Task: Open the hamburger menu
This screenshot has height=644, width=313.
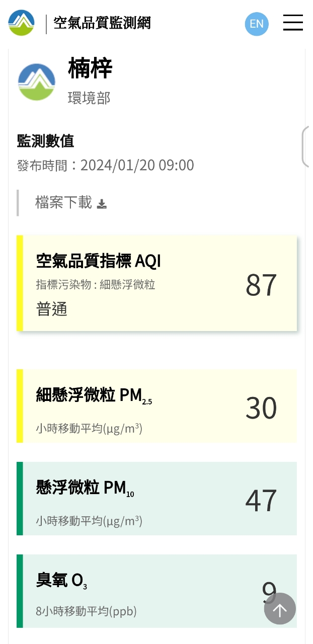Action: pos(293,23)
